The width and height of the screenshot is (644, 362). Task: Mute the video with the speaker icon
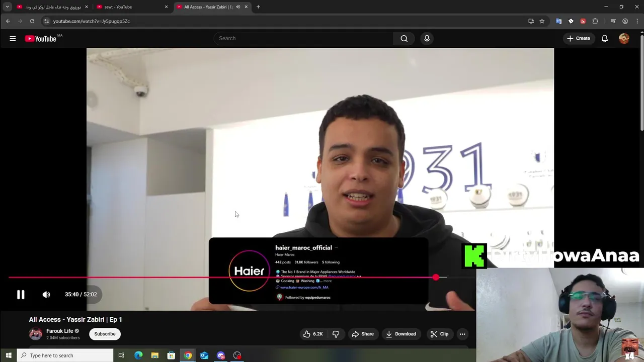(x=46, y=295)
